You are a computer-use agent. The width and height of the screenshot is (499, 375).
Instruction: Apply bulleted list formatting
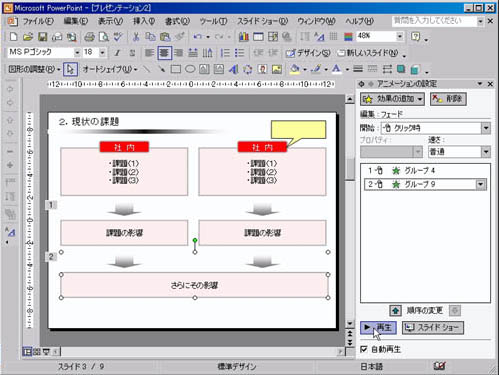click(x=240, y=53)
